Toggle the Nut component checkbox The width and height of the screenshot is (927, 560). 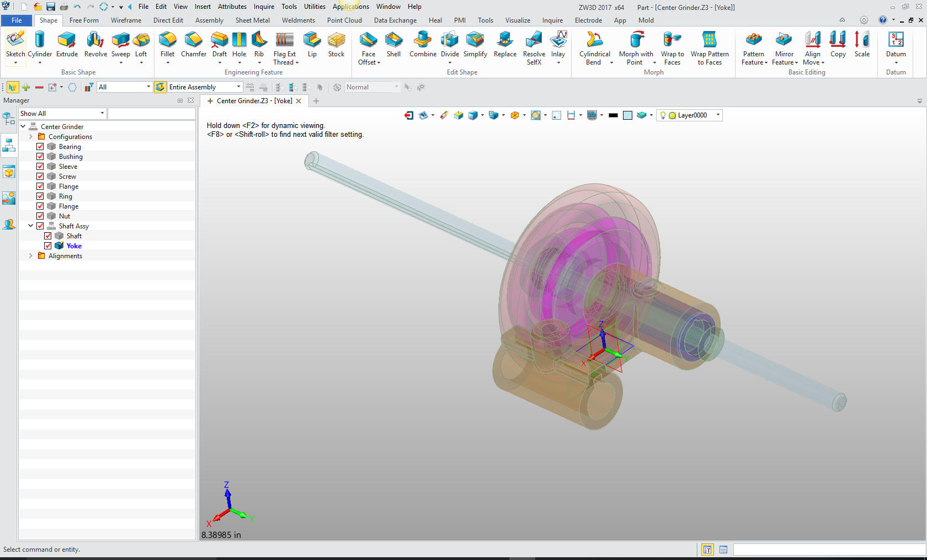coord(40,216)
